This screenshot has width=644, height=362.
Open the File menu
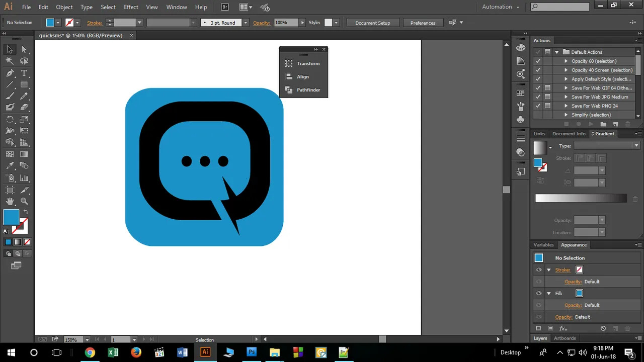[26, 7]
